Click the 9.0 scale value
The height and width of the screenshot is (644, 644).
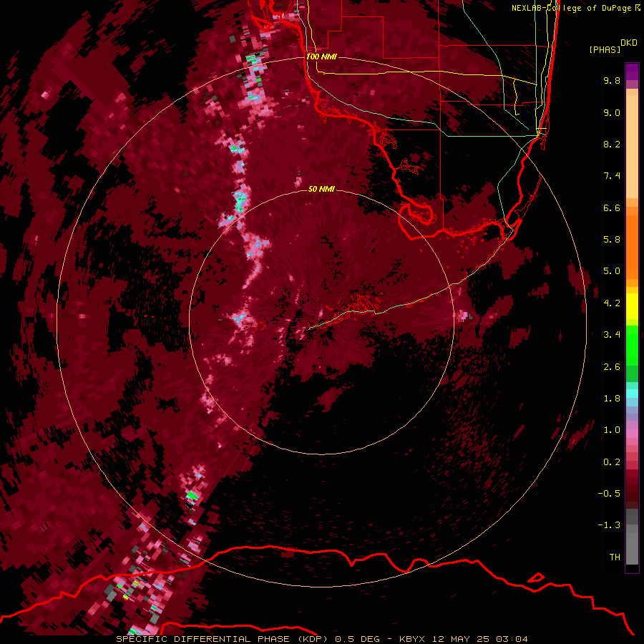pos(612,112)
